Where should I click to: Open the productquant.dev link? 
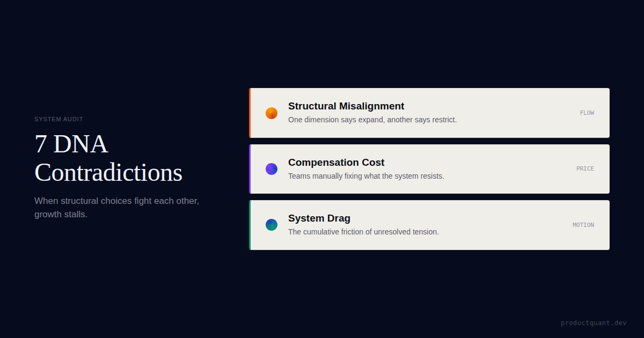point(594,323)
